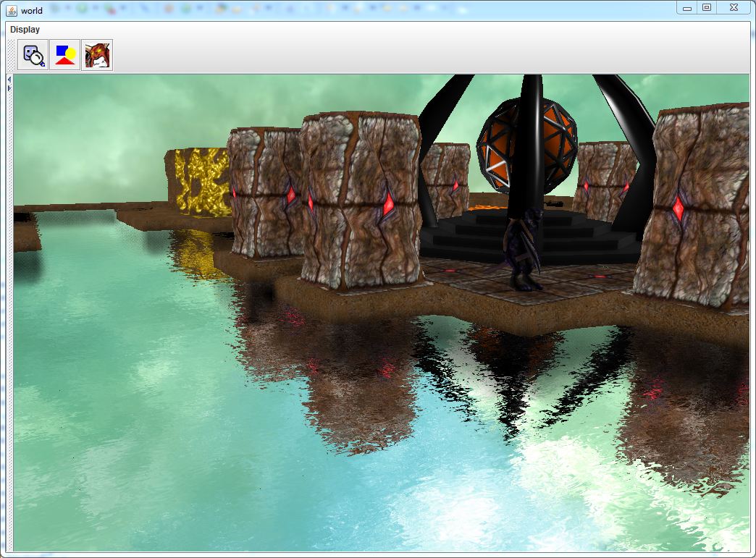Close the world window
Screen dimensions: 756x558
click(x=734, y=8)
